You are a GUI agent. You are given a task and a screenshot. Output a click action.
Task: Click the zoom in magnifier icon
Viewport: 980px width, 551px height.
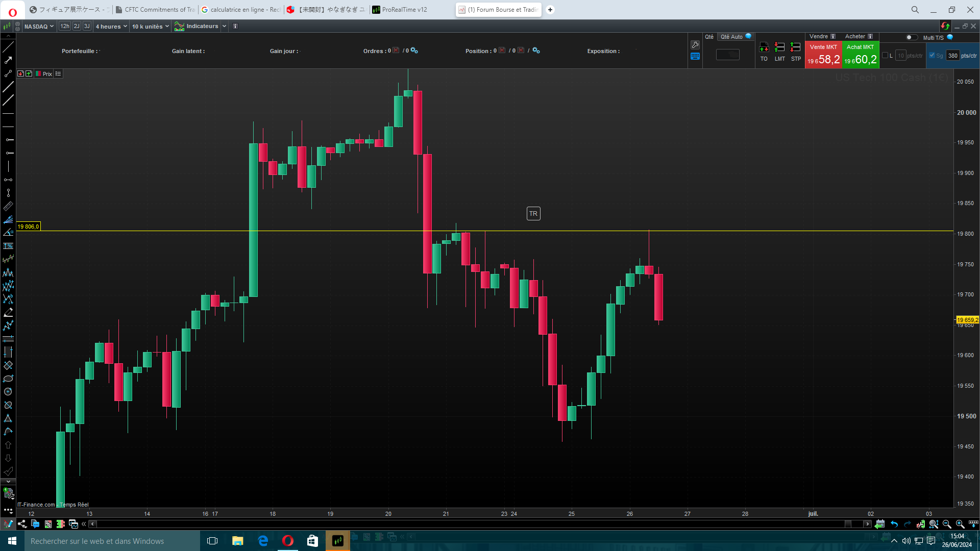coord(960,524)
